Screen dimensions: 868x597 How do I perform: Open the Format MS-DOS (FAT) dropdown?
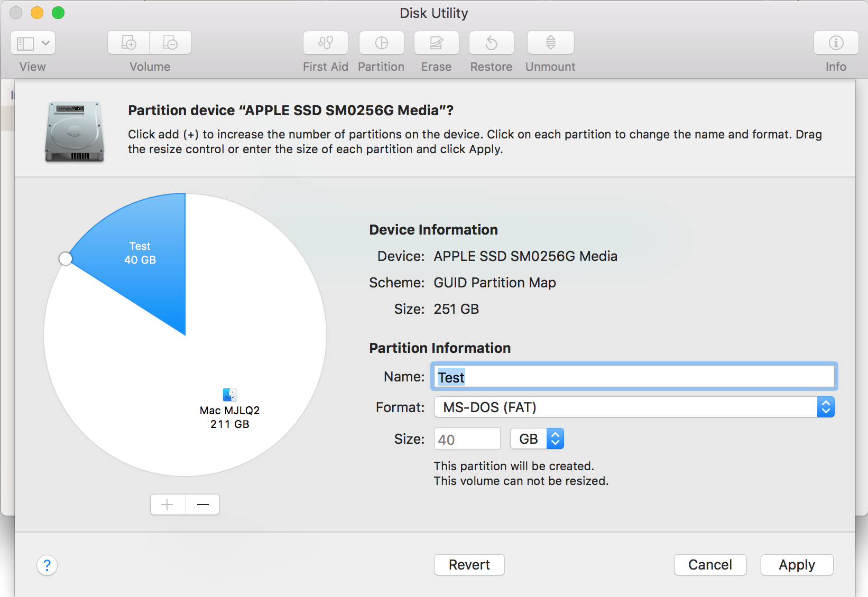(634, 407)
